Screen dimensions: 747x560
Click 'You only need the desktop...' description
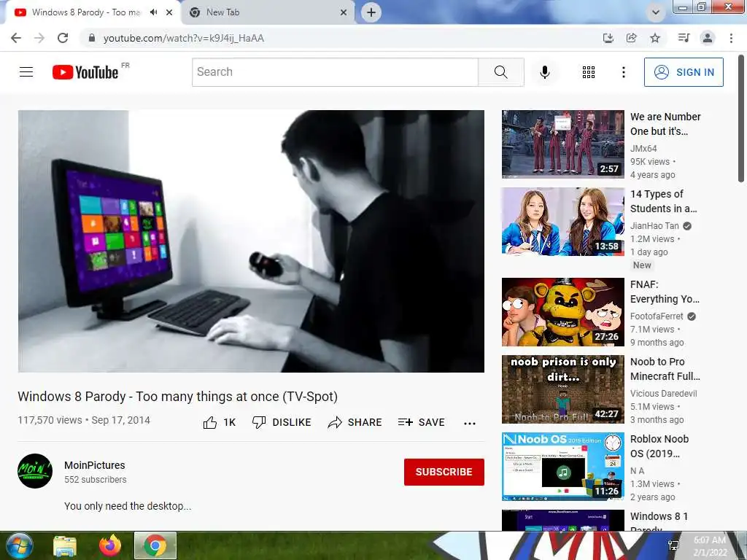pyautogui.click(x=128, y=506)
